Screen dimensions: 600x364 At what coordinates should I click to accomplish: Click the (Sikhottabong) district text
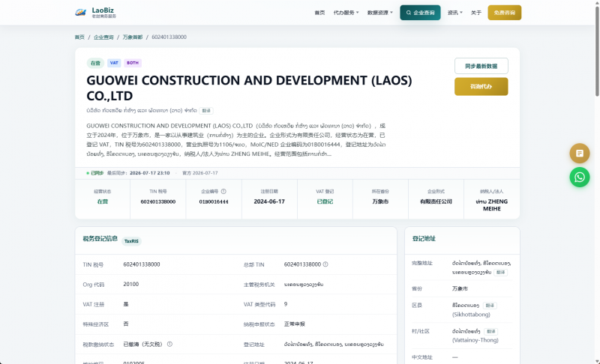point(471,315)
